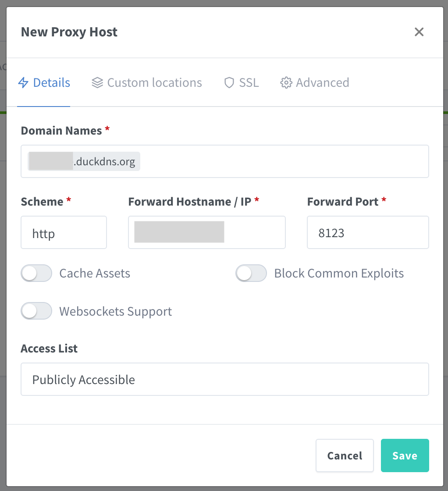Select the duckdns.org domain tag
The width and height of the screenshot is (448, 491).
(x=104, y=162)
